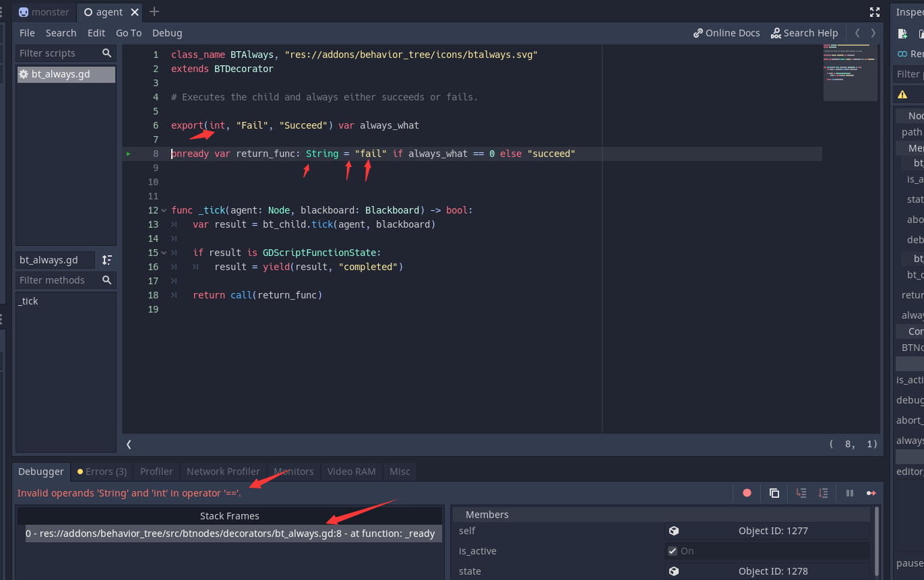Collapse the scripts panel with left chevron
924x580 pixels.
(129, 444)
